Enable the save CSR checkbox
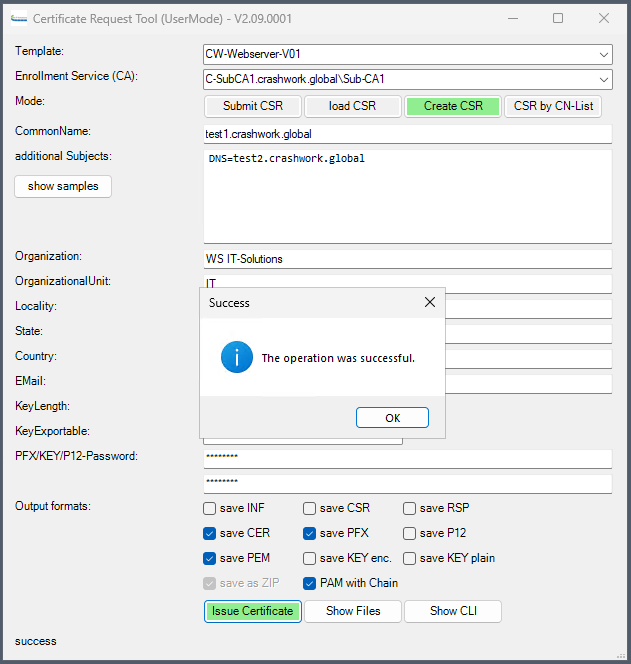Screen dimensions: 631x664 tap(310, 508)
